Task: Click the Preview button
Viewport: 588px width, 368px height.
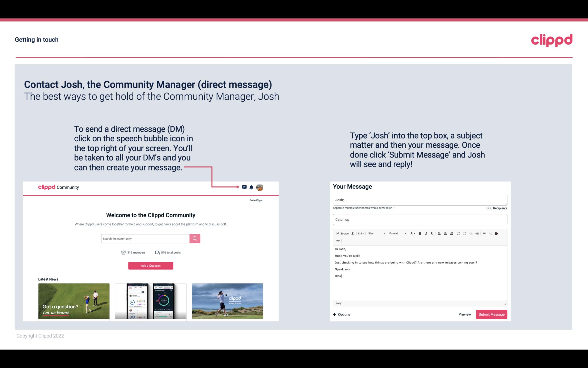Action: 464,314
